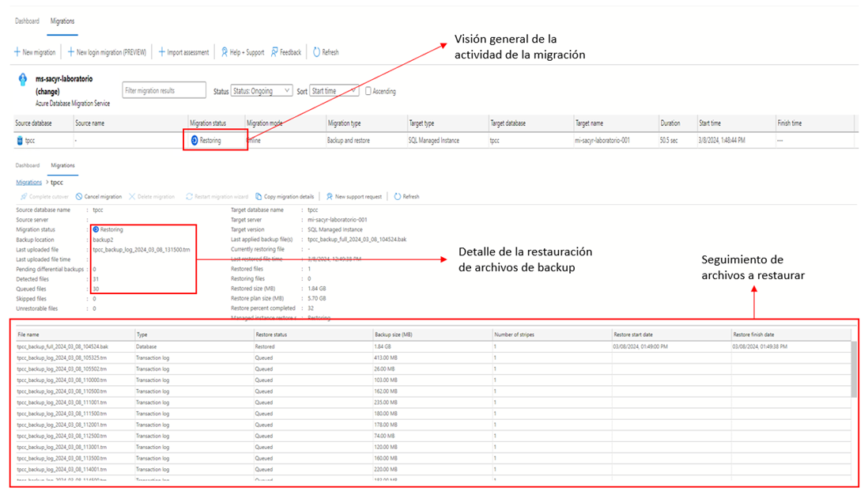Viewport: 868px width, 499px height.
Task: Click the Restore start date column header
Action: click(x=633, y=335)
